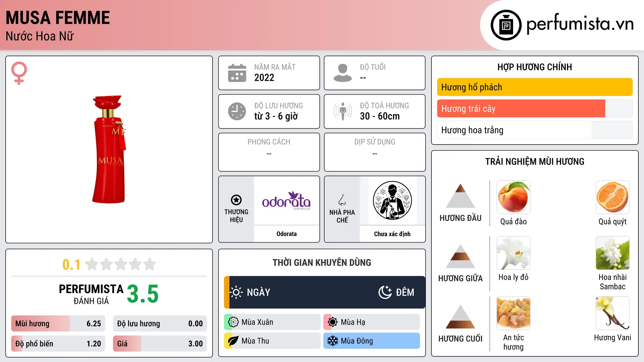
Task: Select the An tức hương note image
Action: point(514,313)
